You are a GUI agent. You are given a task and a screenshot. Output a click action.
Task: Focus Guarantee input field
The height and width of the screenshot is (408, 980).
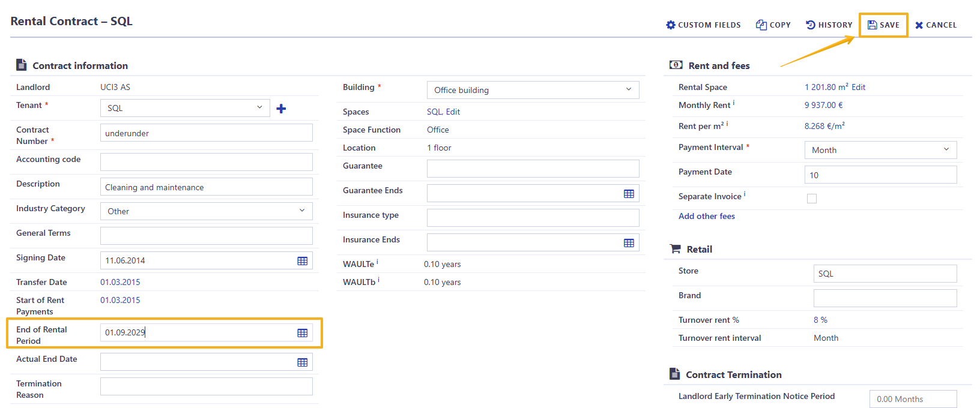pos(533,169)
